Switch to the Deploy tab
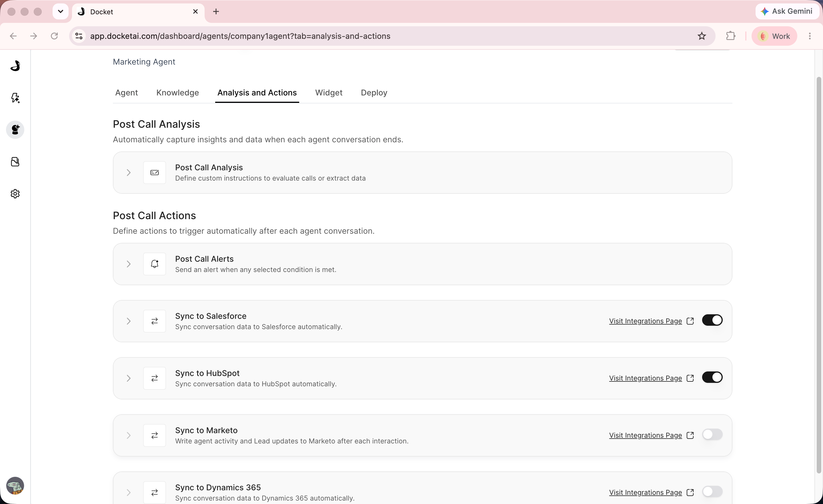 tap(374, 93)
